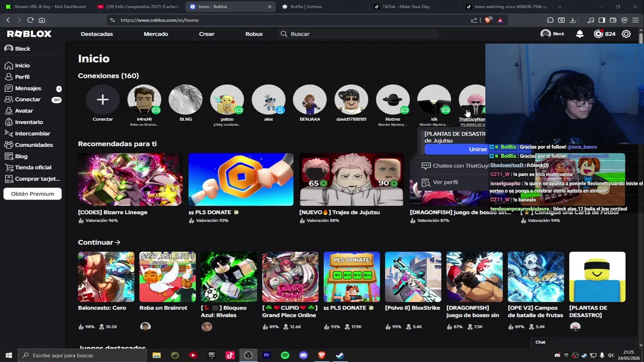The image size is (644, 362).
Task: Click the Conectar plus circle
Action: click(103, 100)
